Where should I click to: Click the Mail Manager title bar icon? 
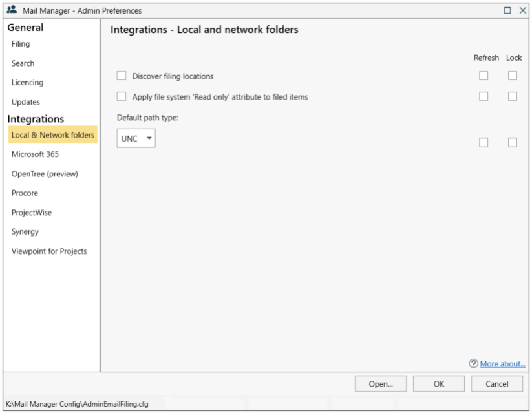point(11,10)
